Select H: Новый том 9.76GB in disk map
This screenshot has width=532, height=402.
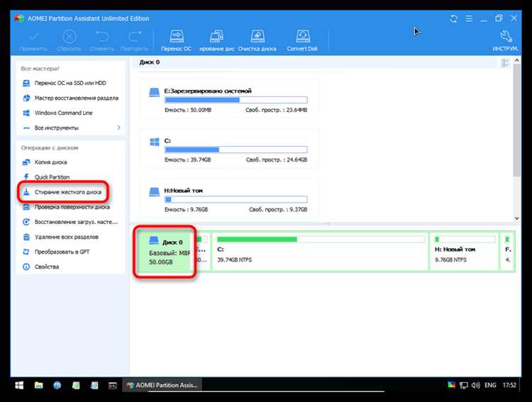[x=464, y=252]
